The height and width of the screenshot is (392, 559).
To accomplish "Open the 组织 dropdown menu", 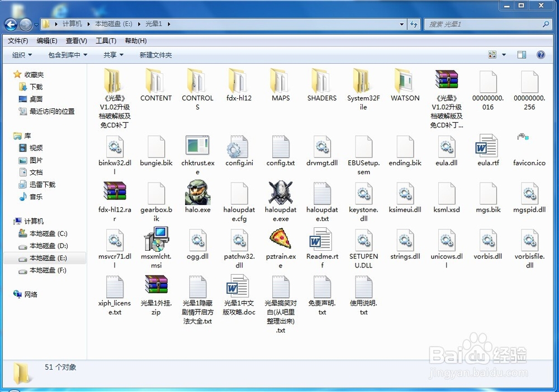I will click(22, 55).
